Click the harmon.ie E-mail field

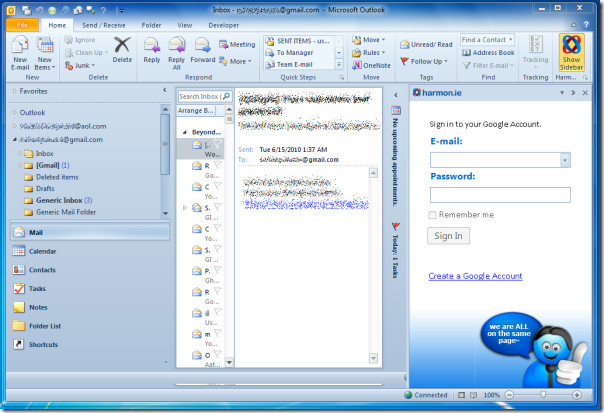pos(496,160)
